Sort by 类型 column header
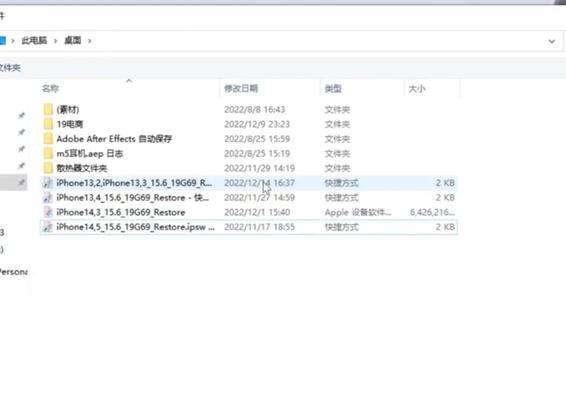Screen dimensions: 566x400 pos(333,88)
